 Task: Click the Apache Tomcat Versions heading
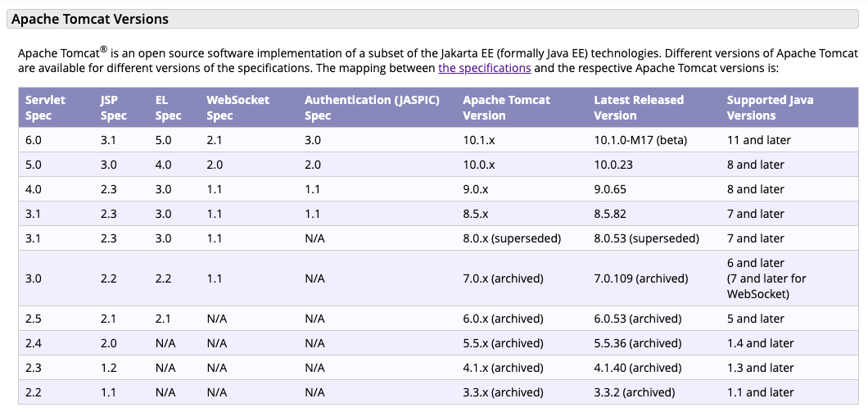[x=90, y=20]
